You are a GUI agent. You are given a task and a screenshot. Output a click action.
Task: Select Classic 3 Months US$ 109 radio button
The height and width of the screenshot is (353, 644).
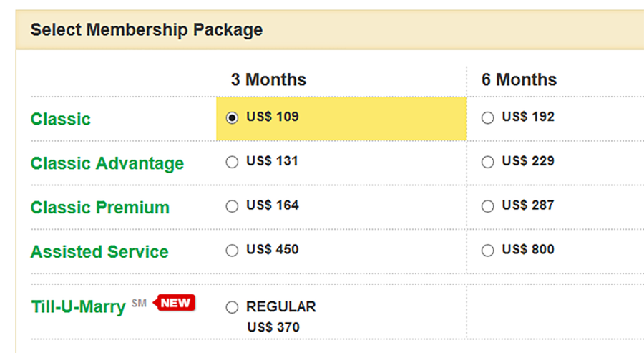coord(232,118)
